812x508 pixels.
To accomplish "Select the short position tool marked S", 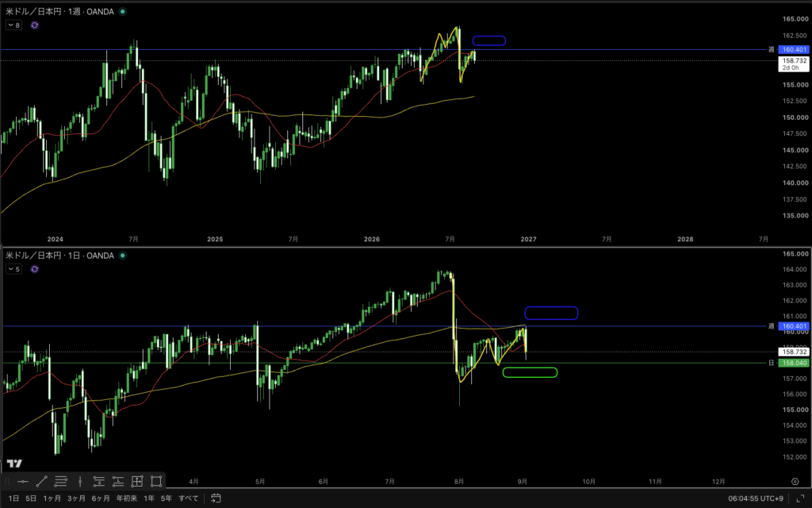I will [x=99, y=482].
